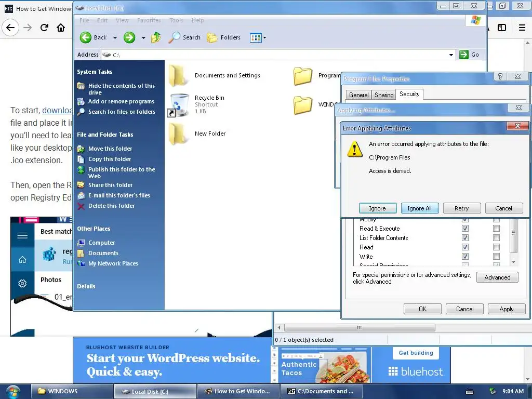Screen dimensions: 532x399
Task: Click the Retry button
Action: point(461,208)
